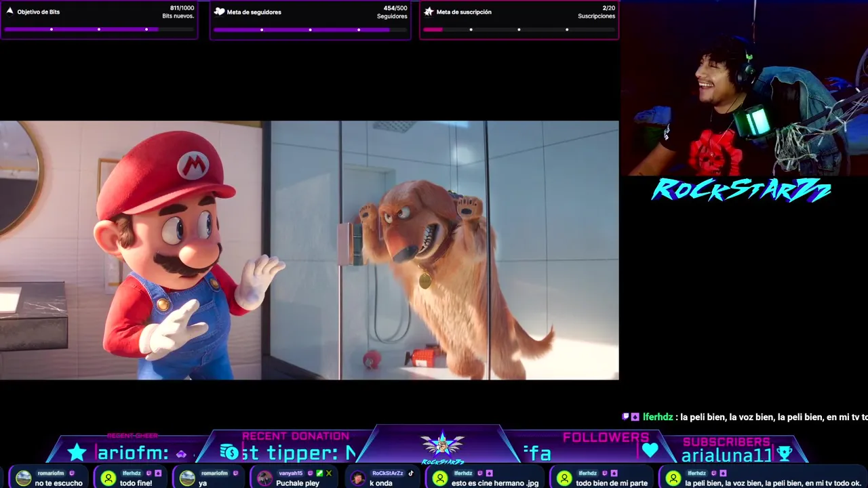Click the coin stack icon in the Recent Donation panel
This screenshot has width=868, height=488.
click(x=229, y=452)
